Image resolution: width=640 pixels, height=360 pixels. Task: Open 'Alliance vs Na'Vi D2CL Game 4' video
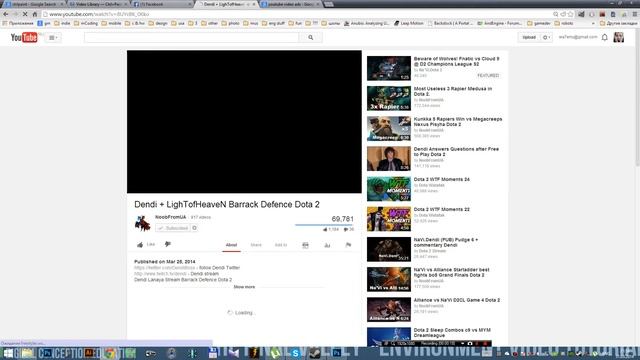pyautogui.click(x=457, y=300)
